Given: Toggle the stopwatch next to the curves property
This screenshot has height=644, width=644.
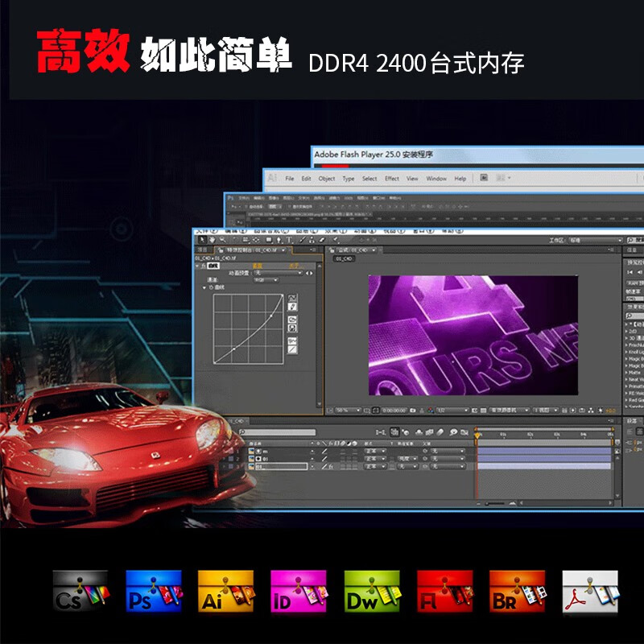Looking at the screenshot, I should coord(211,287).
